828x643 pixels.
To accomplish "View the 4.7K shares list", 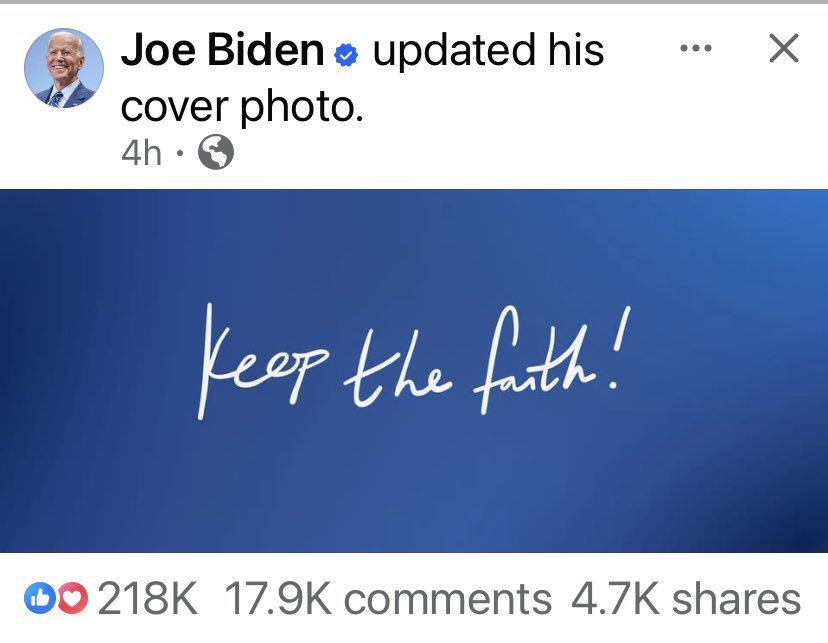I will [x=686, y=599].
